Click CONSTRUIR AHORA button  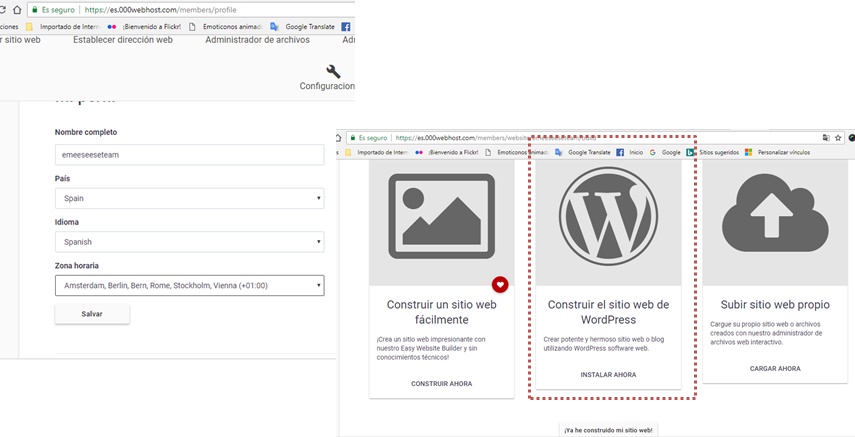pos(442,384)
